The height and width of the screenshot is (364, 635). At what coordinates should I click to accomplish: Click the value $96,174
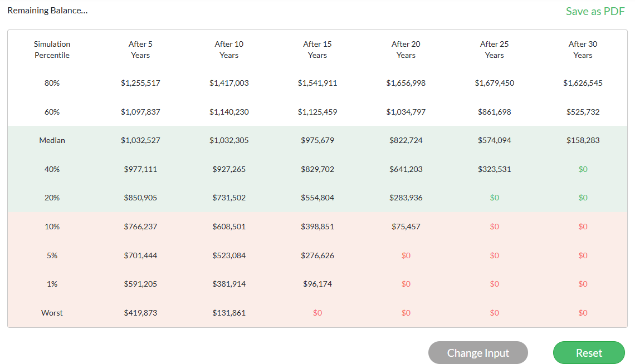click(x=317, y=284)
